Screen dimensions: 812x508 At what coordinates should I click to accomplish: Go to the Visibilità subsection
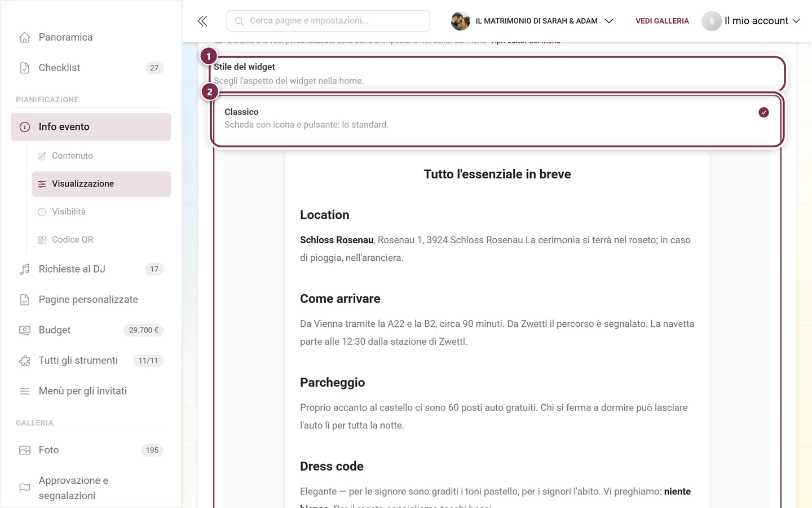pyautogui.click(x=101, y=212)
